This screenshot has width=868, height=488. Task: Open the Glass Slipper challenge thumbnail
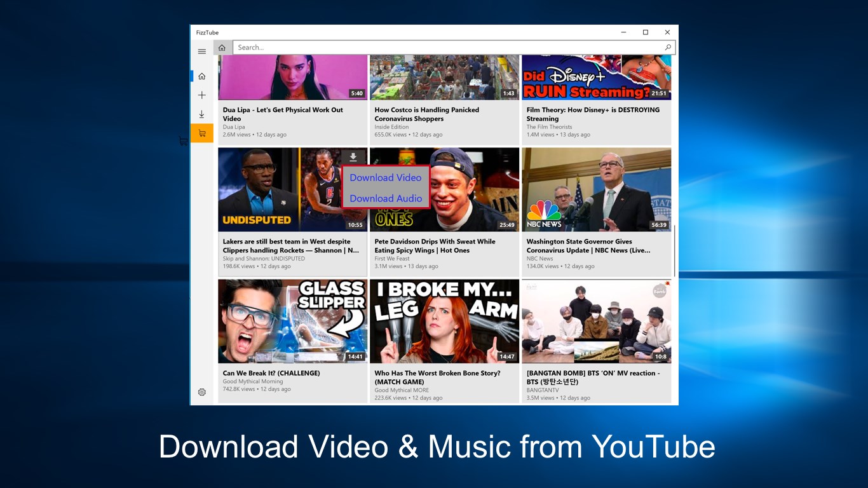292,322
